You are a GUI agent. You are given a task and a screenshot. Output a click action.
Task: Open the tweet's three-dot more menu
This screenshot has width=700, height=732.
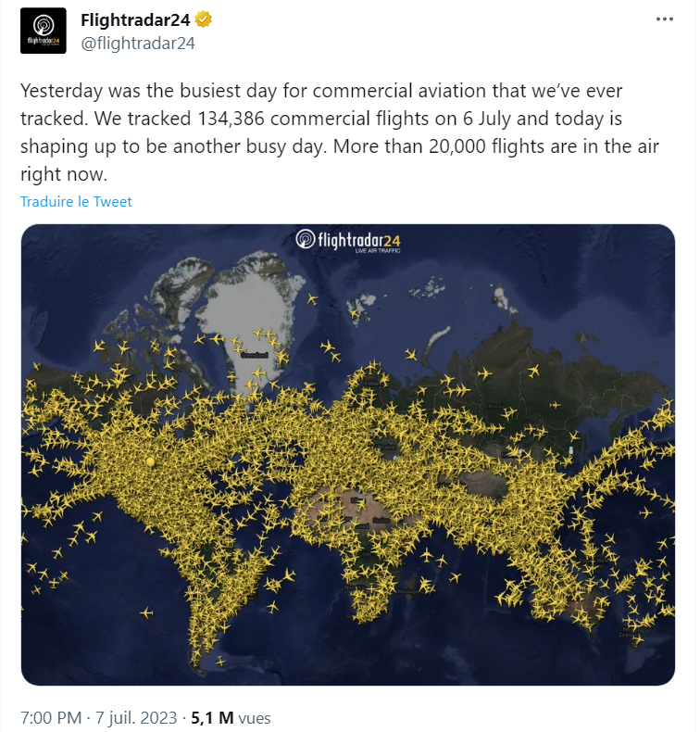(x=664, y=19)
